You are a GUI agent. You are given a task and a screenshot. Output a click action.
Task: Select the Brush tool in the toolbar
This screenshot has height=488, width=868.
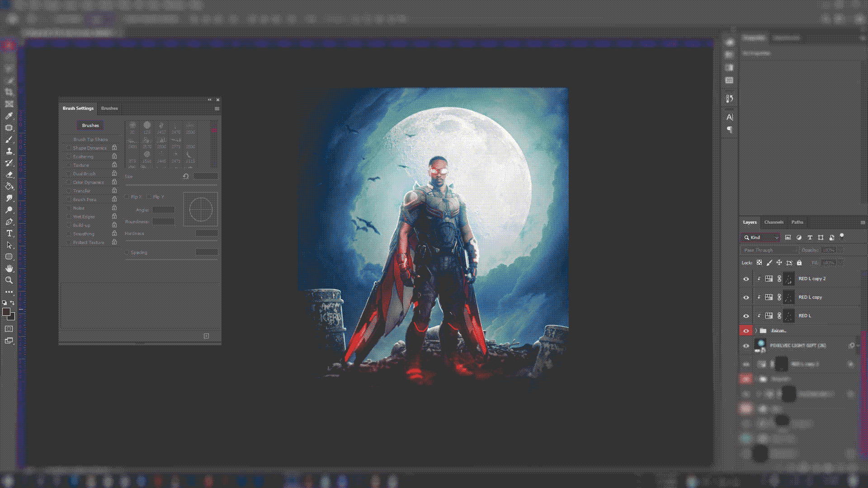9,139
